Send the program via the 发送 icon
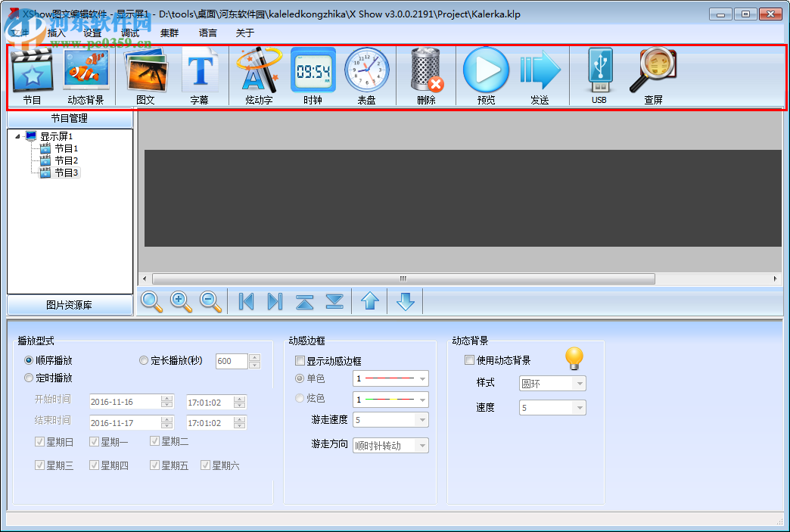790x532 pixels. 540,72
